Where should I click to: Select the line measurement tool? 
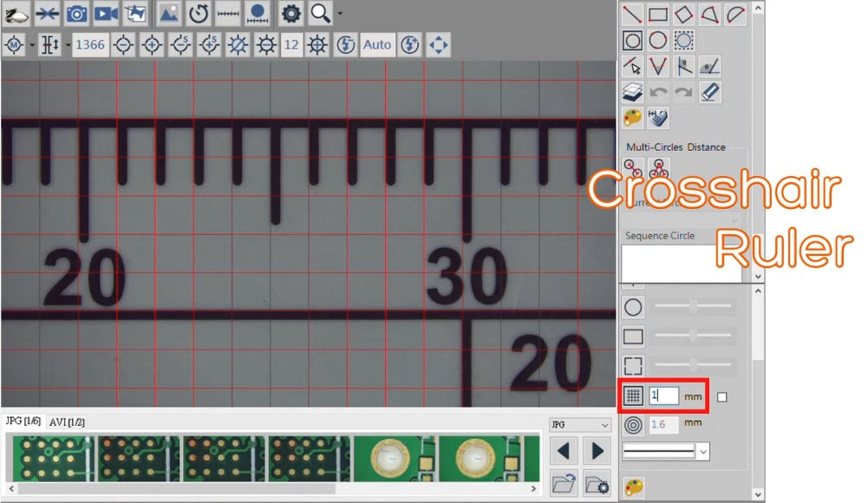[633, 14]
